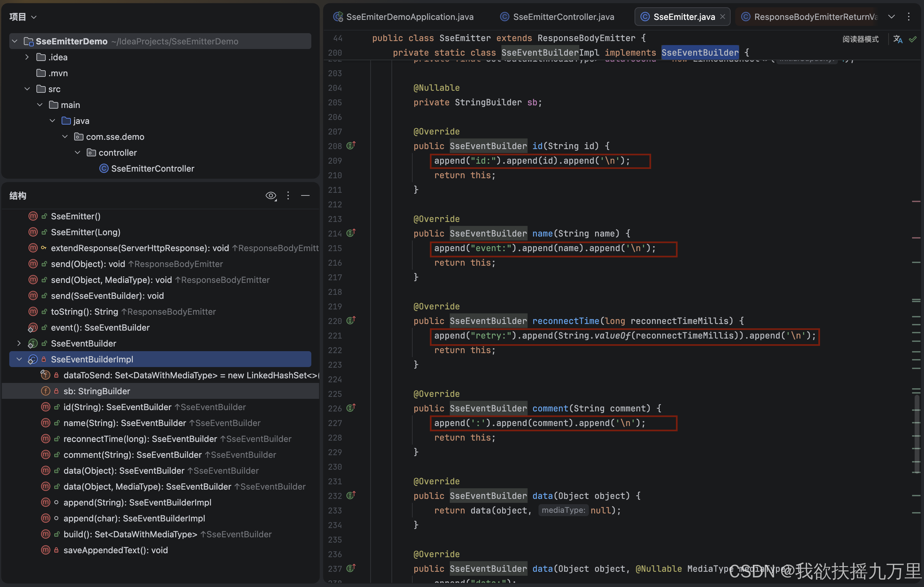
Task: Click the mediaType: parameter hint
Action: (563, 510)
